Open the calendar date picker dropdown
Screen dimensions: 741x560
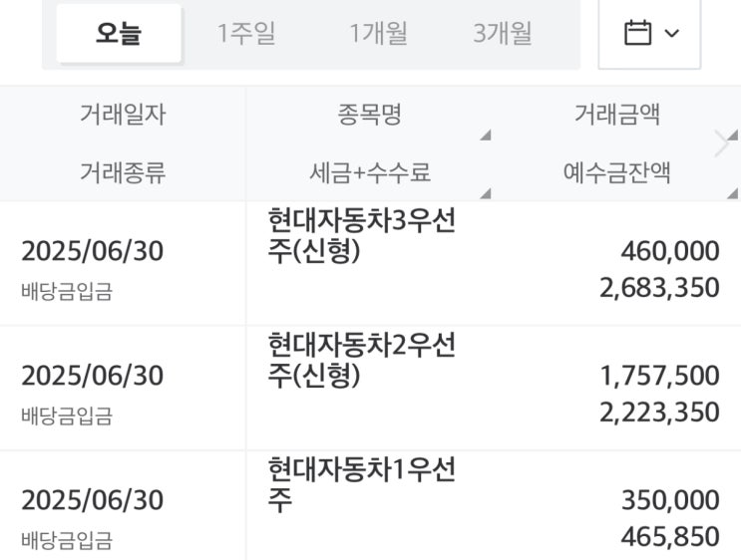pyautogui.click(x=649, y=34)
